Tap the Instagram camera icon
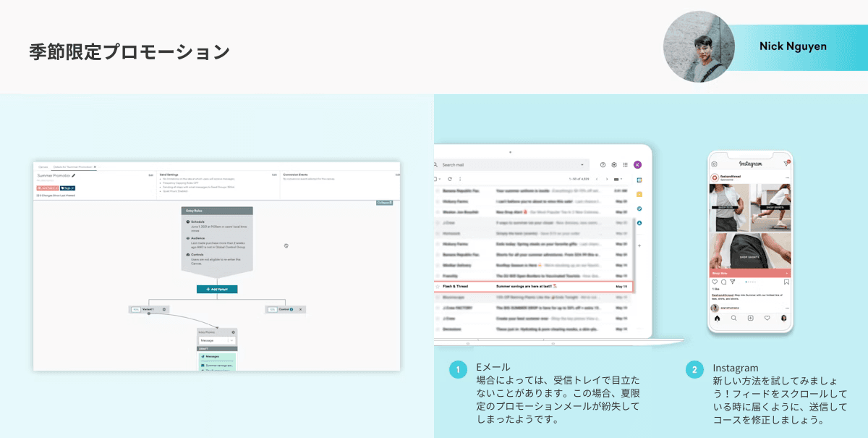Image resolution: width=868 pixels, height=438 pixels. (x=715, y=164)
